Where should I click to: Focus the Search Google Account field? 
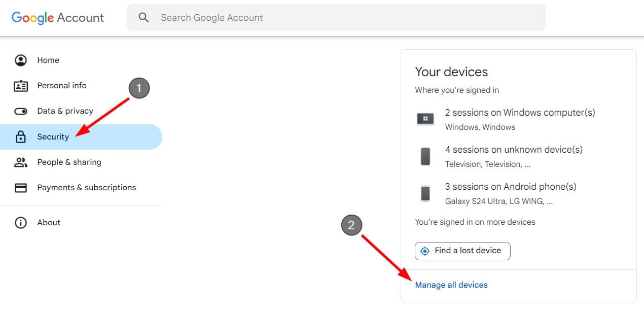pyautogui.click(x=335, y=18)
